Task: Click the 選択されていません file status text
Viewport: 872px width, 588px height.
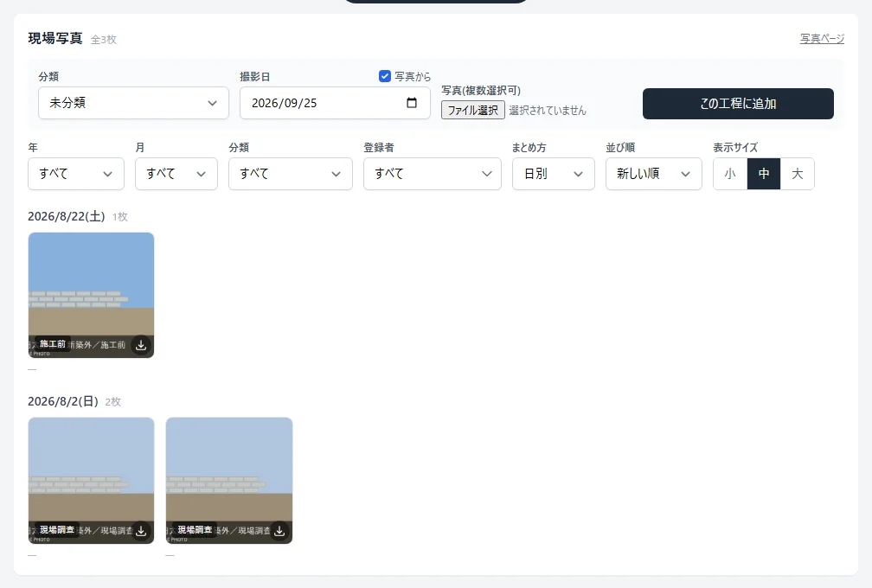Action: click(548, 110)
